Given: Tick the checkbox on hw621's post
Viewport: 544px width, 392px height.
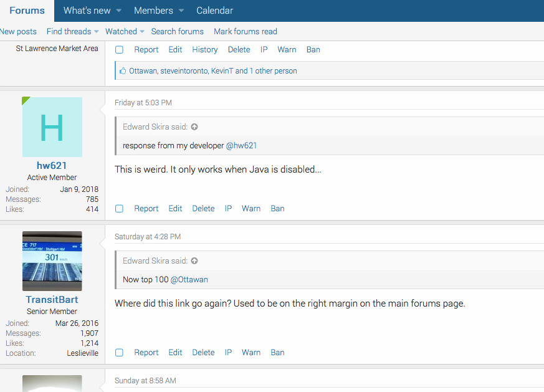Looking at the screenshot, I should [x=119, y=209].
